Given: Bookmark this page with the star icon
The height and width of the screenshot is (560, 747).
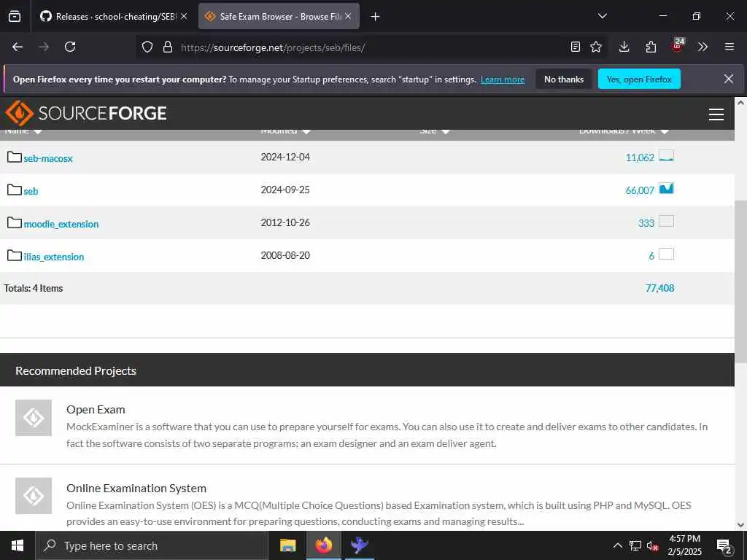Looking at the screenshot, I should [596, 47].
